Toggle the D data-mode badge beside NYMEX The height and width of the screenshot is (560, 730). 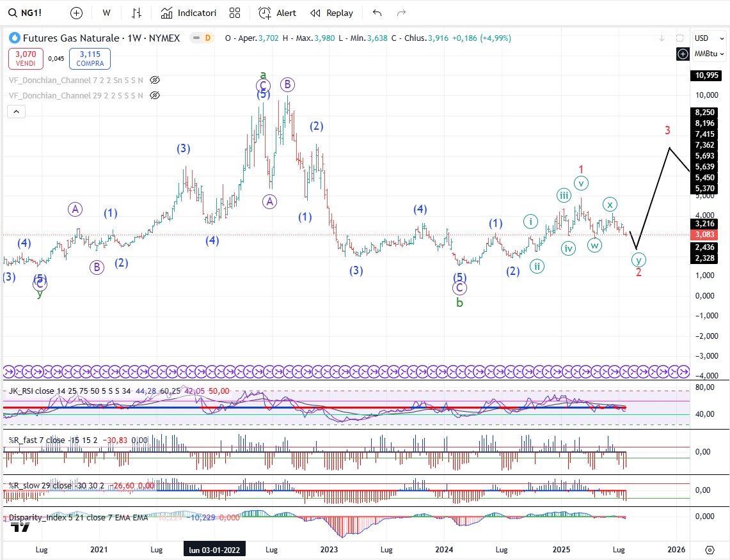point(207,38)
